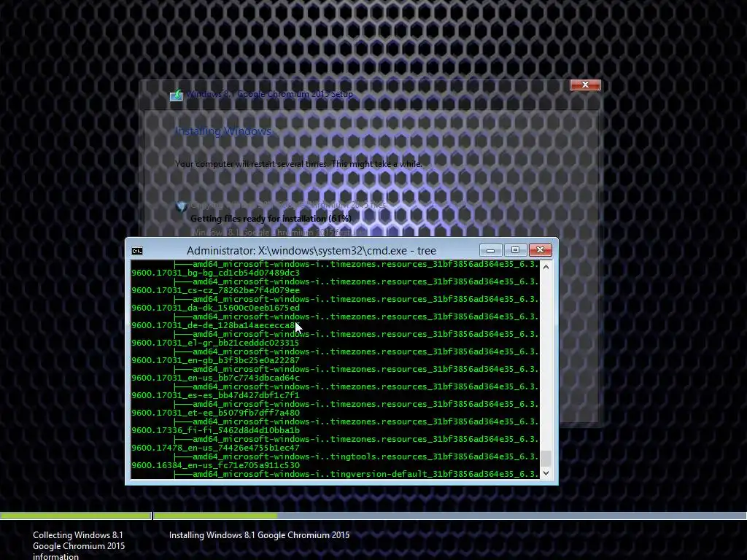This screenshot has width=747, height=560.
Task: Click the 'Your computer will restart several times' message
Action: point(298,164)
